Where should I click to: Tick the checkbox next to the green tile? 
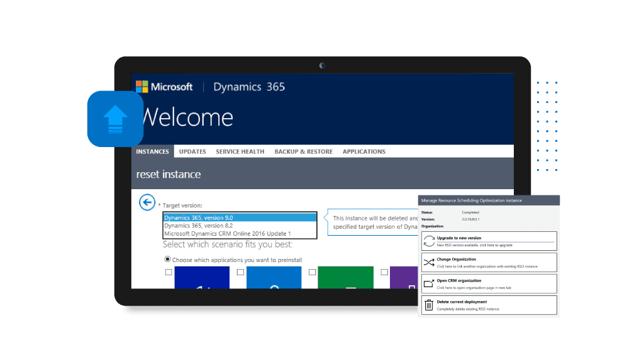(312, 272)
